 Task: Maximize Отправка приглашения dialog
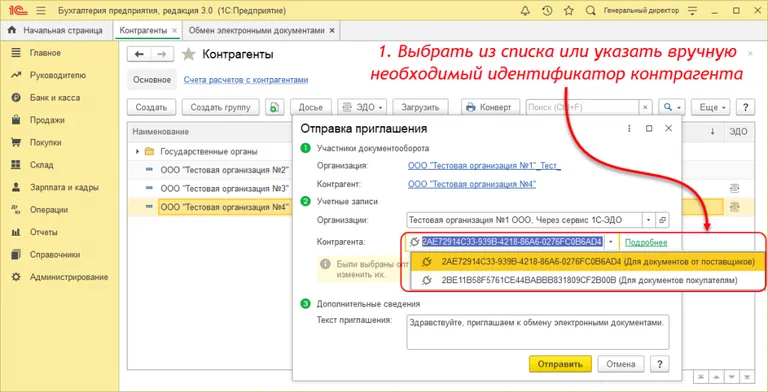click(649, 128)
